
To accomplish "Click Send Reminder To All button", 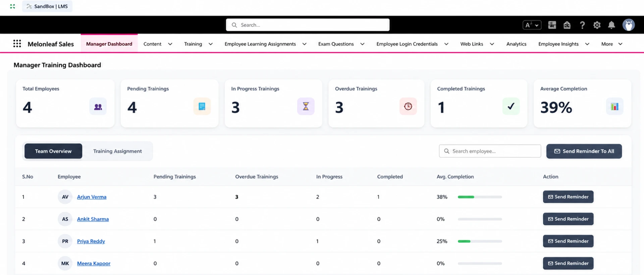I will pos(584,151).
